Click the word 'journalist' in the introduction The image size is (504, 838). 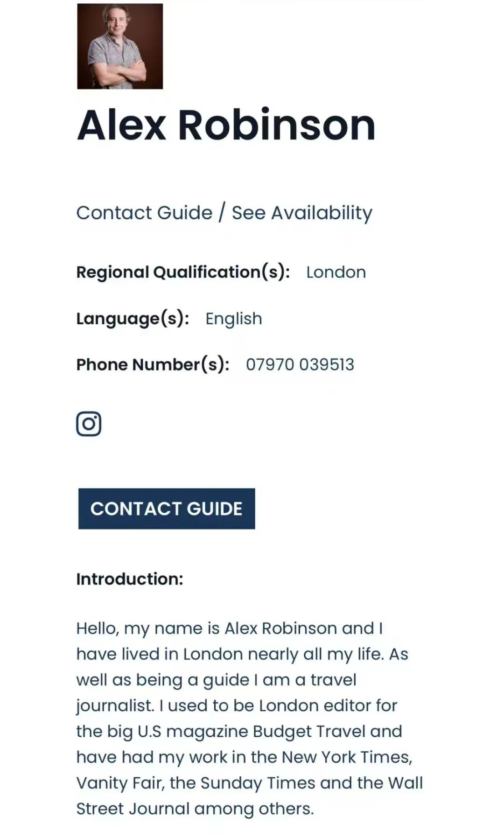pyautogui.click(x=114, y=705)
